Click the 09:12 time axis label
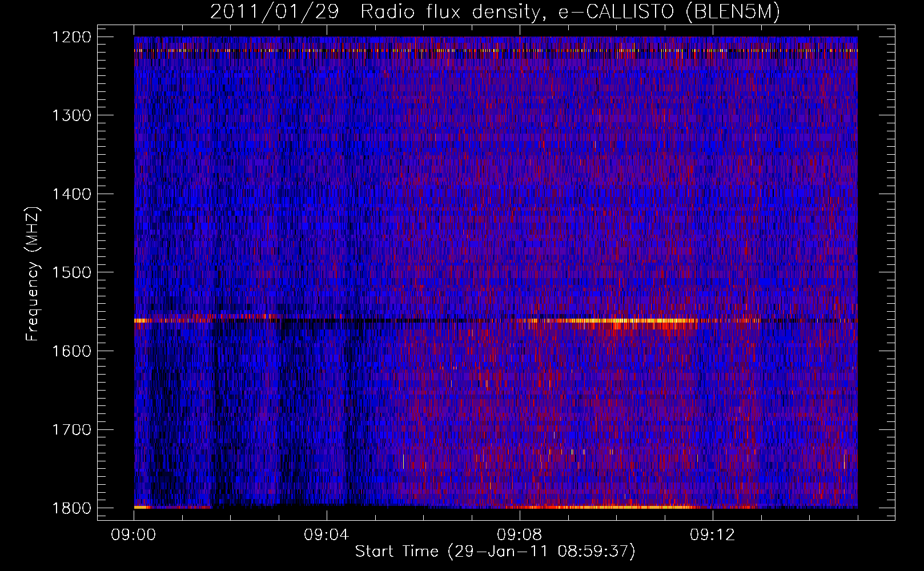 [713, 535]
